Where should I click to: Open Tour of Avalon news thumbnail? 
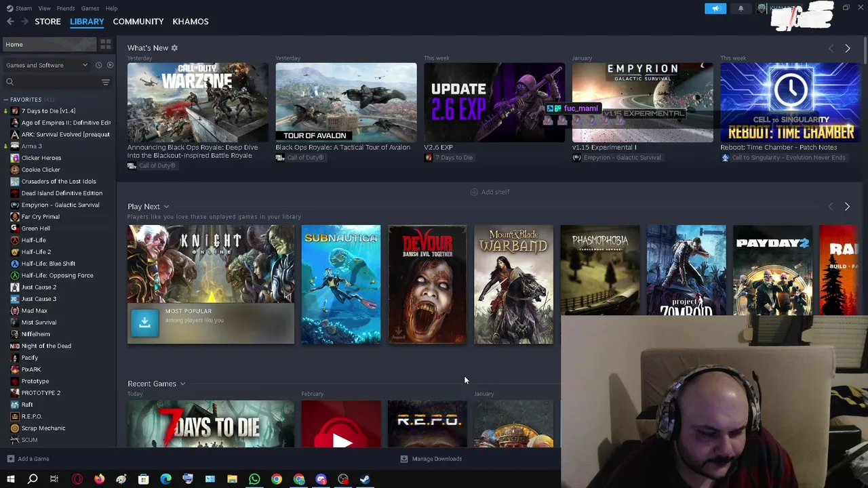(346, 102)
